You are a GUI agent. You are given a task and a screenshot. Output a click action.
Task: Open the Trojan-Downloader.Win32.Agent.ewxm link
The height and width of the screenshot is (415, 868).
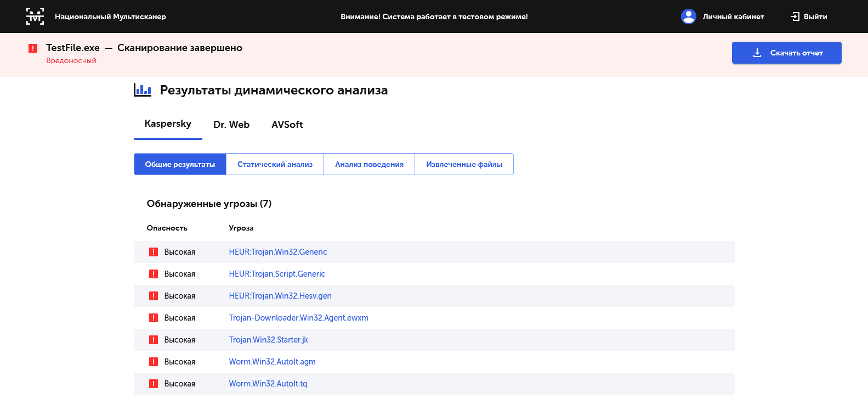coord(299,318)
